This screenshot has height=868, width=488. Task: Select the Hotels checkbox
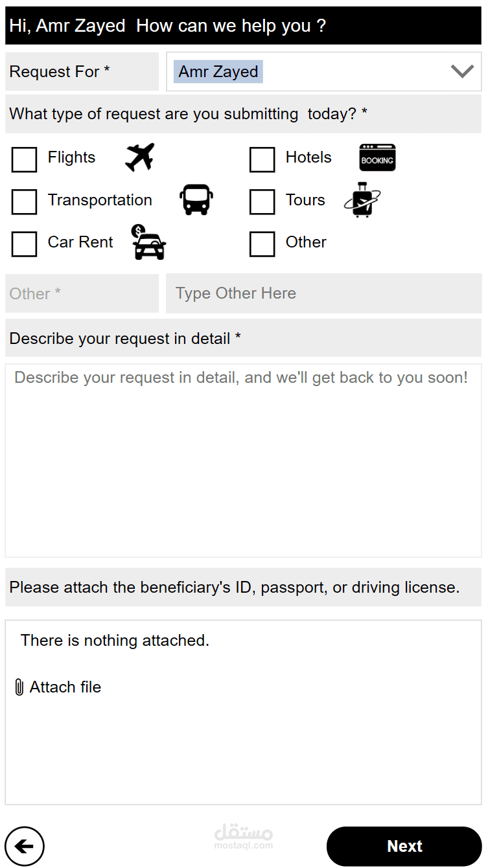coord(262,159)
